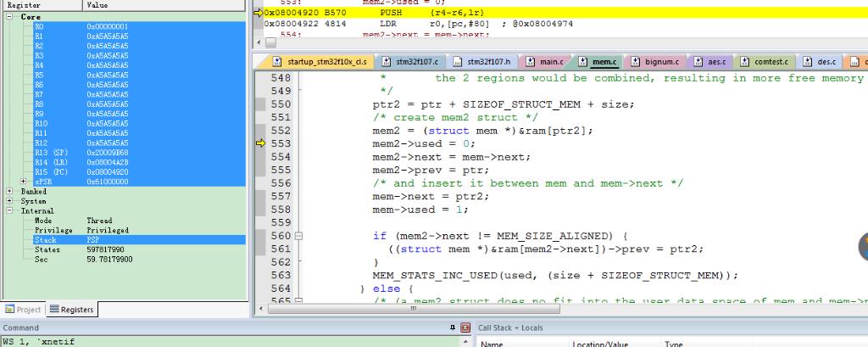Click on code line mem->used = 1;
Viewport: 868px width, 347px height.
[x=420, y=210]
